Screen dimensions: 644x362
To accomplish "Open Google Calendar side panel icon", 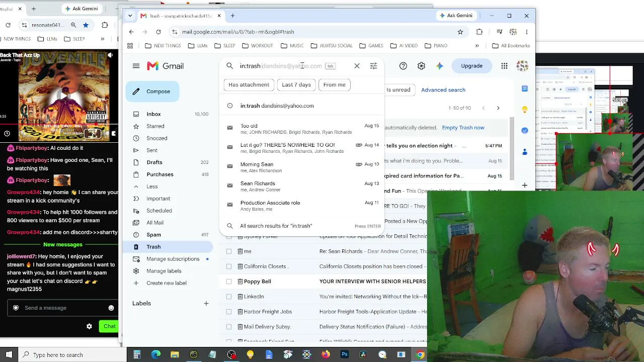I will point(525,88).
